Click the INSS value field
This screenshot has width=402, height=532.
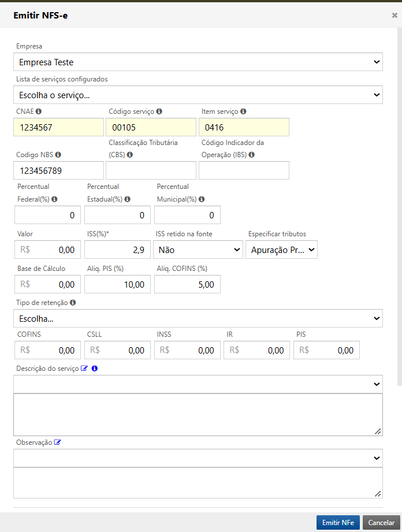(187, 350)
